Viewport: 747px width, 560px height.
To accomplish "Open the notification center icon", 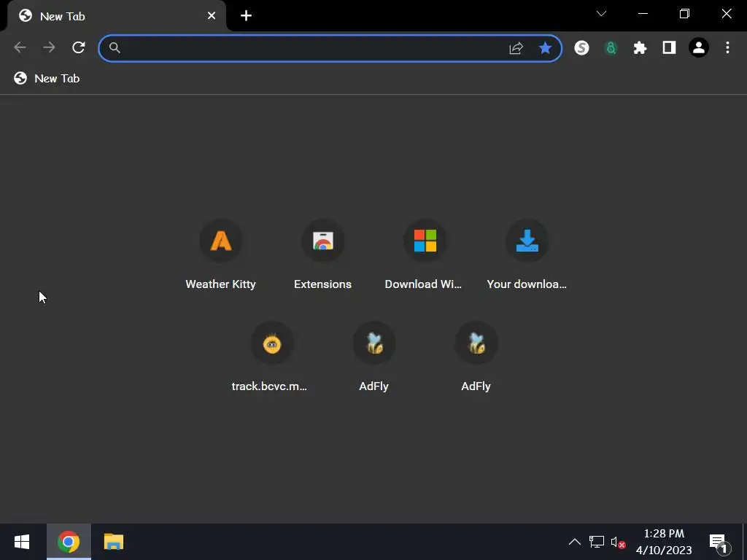I will point(719,542).
